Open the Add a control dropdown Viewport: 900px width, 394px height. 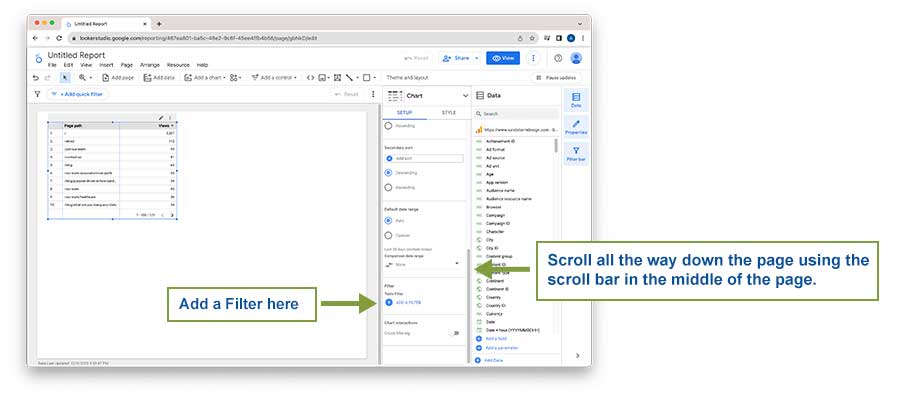pos(274,78)
